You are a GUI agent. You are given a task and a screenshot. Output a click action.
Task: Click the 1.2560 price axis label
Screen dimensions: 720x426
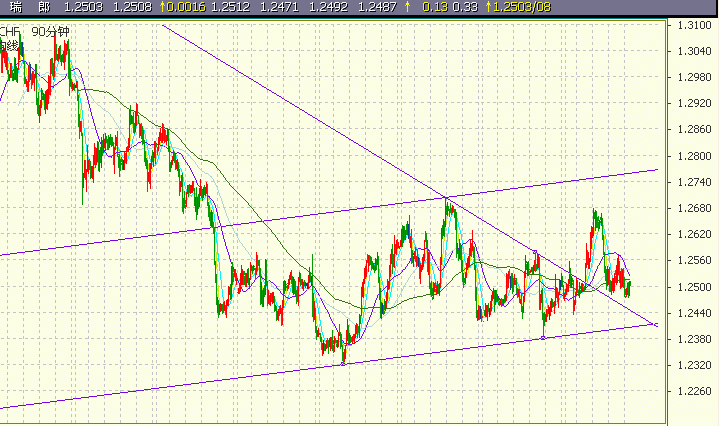pyautogui.click(x=694, y=261)
